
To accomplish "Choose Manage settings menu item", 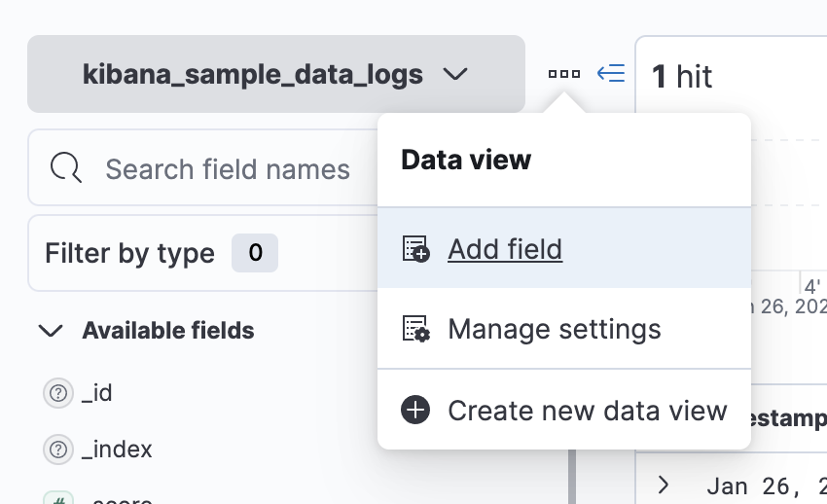I will click(554, 329).
